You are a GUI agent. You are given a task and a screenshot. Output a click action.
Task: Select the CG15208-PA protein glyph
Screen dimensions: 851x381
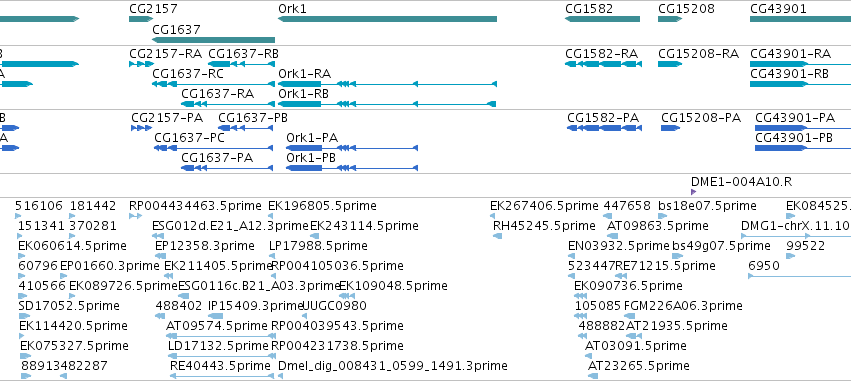[670, 128]
